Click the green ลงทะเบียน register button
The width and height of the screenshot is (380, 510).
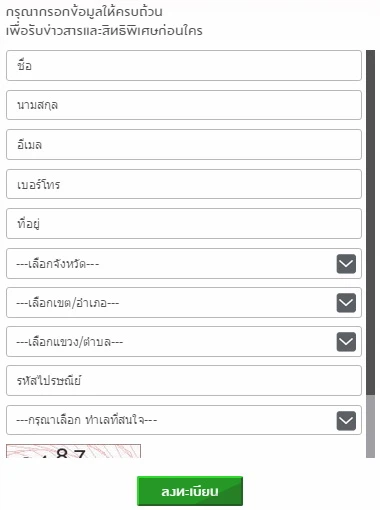click(x=190, y=491)
